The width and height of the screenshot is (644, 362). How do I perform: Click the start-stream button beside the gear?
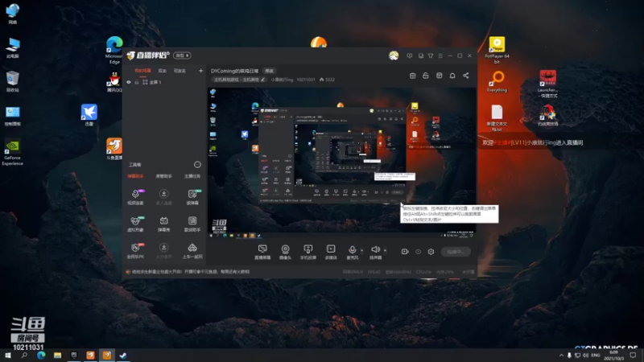456,252
